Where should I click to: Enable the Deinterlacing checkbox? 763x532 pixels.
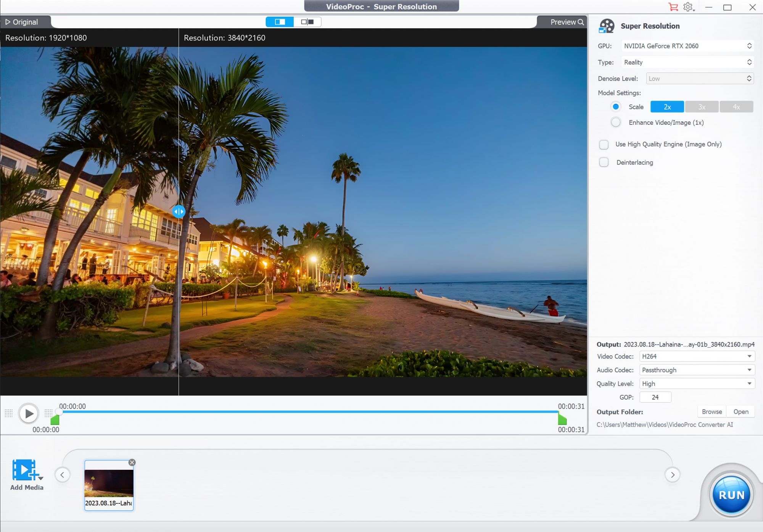tap(604, 162)
